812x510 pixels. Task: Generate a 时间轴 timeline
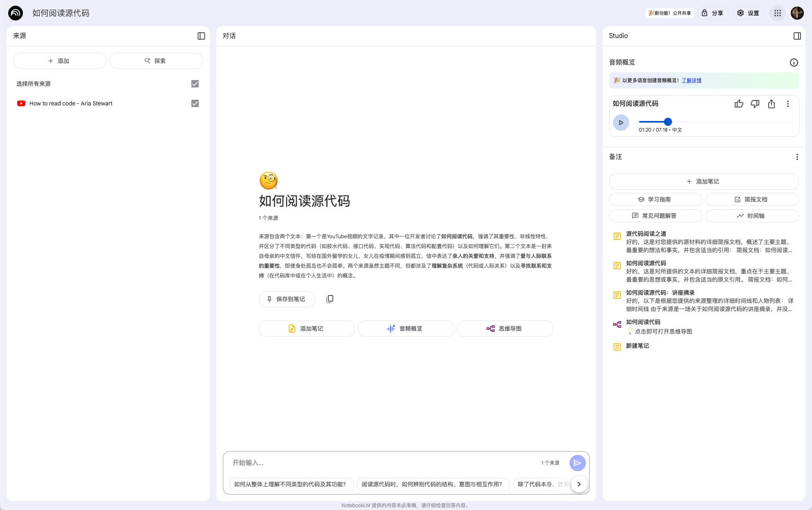pos(751,216)
